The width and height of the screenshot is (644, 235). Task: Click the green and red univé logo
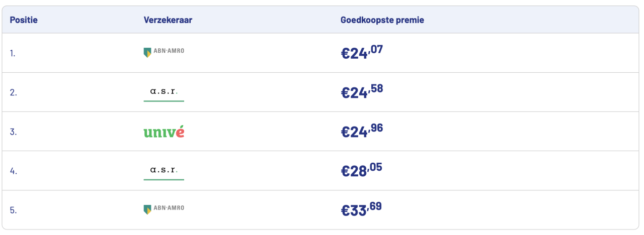164,132
